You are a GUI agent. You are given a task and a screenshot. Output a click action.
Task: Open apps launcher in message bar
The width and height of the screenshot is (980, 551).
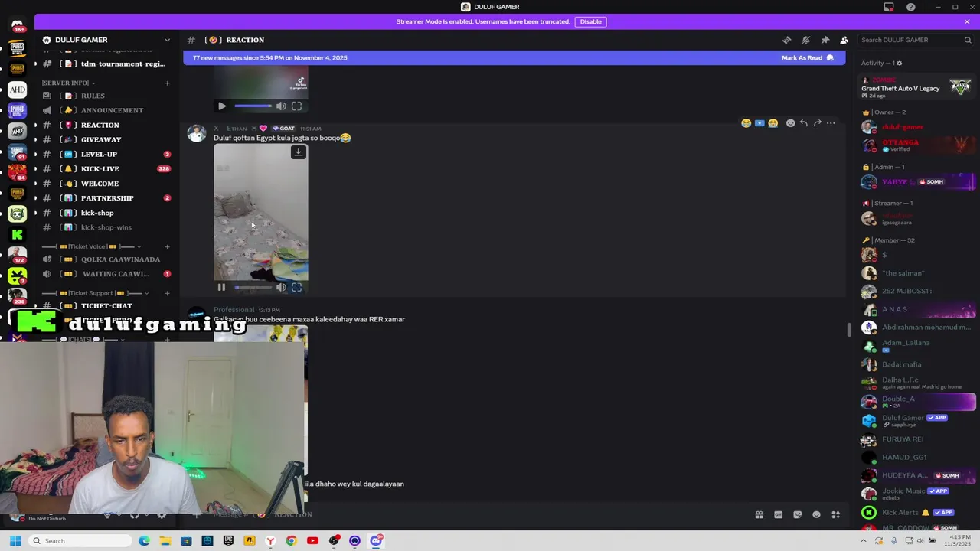(836, 515)
